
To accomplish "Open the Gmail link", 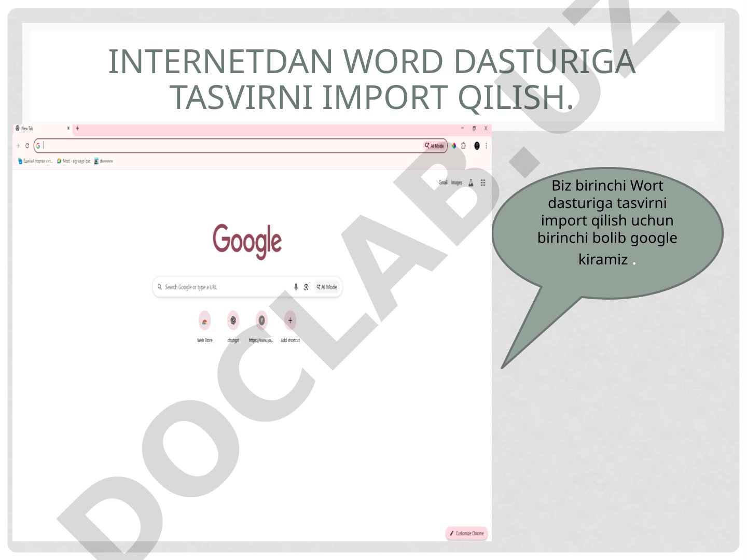I will [443, 183].
